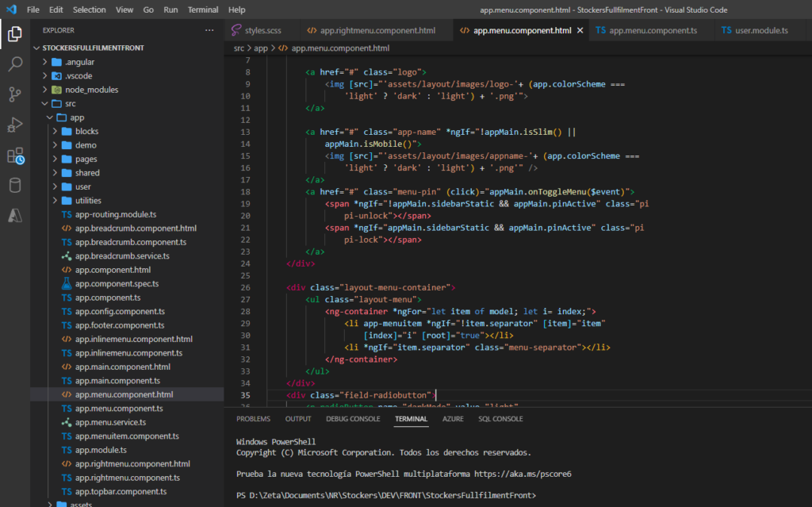
Task: Click the Explorer more actions ellipsis
Action: (x=209, y=30)
